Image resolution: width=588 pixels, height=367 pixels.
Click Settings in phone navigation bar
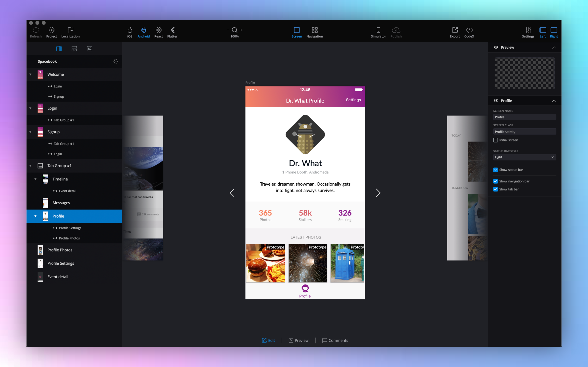coord(353,100)
